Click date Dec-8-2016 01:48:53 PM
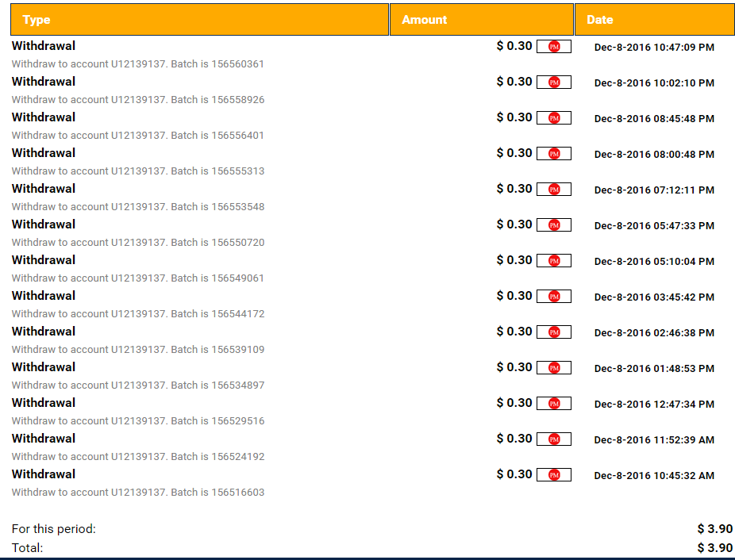The width and height of the screenshot is (735, 560). click(x=654, y=368)
